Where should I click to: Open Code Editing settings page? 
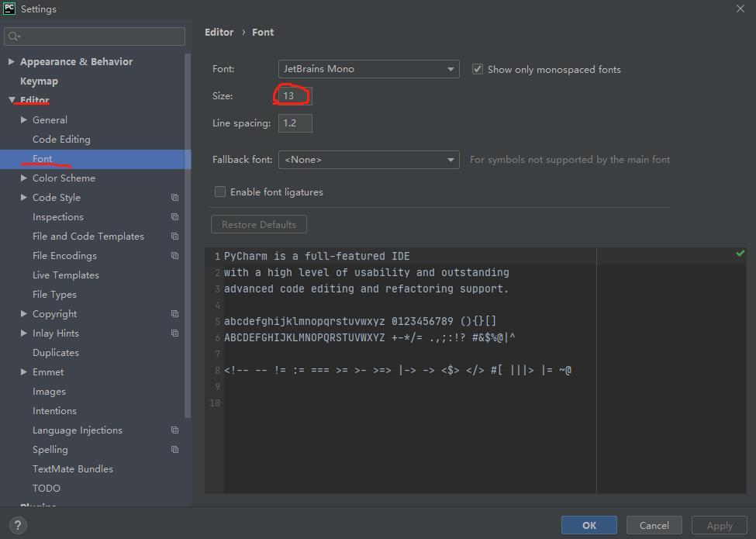61,140
